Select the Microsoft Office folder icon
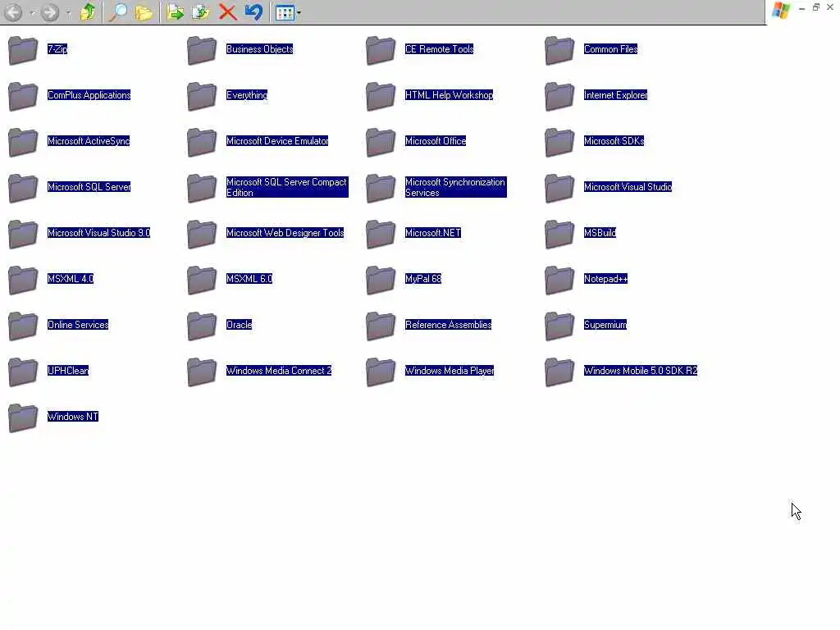 (x=381, y=143)
